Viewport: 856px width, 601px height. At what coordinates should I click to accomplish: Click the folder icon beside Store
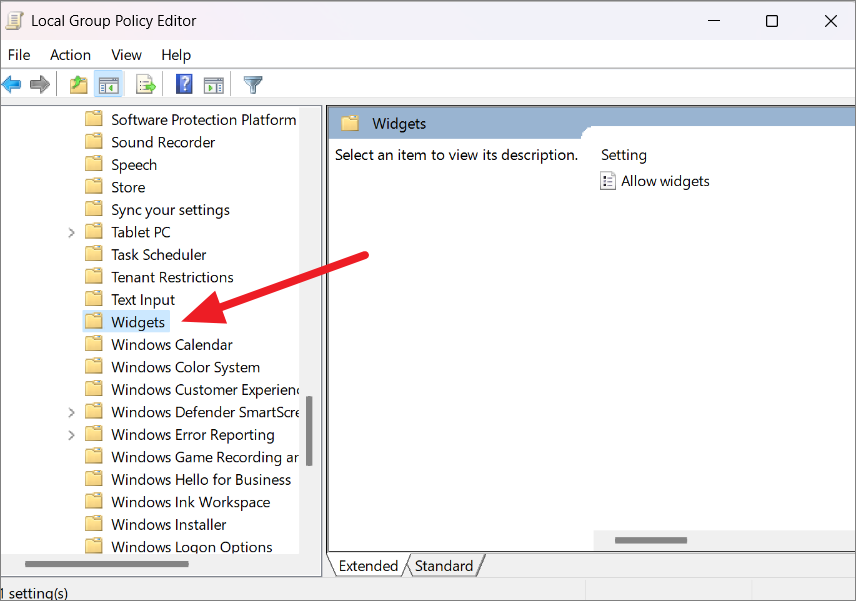[94, 187]
